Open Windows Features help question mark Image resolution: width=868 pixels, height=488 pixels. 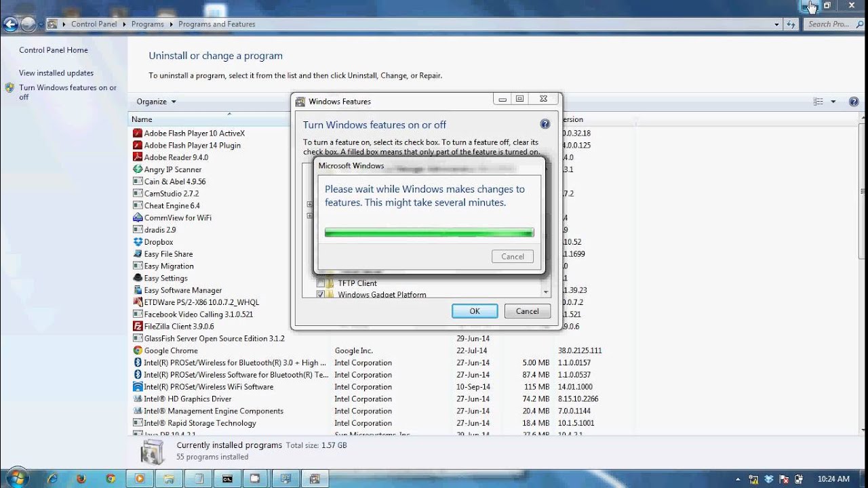(545, 124)
